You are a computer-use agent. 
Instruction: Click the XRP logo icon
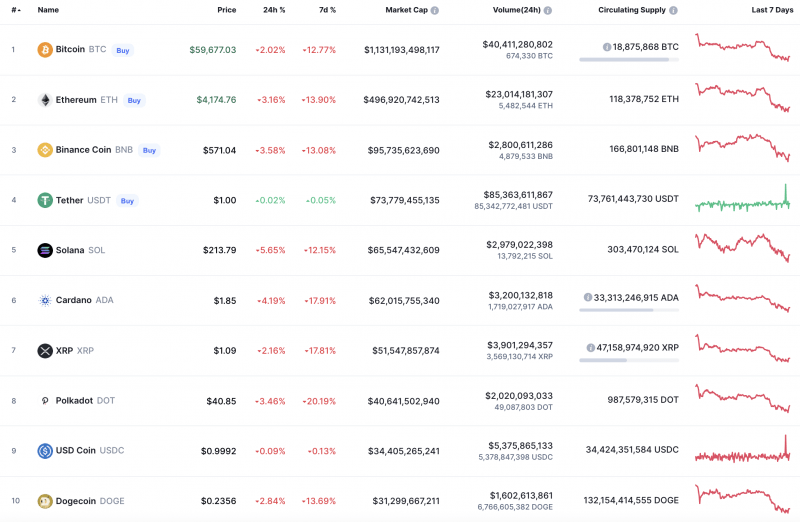click(x=45, y=351)
